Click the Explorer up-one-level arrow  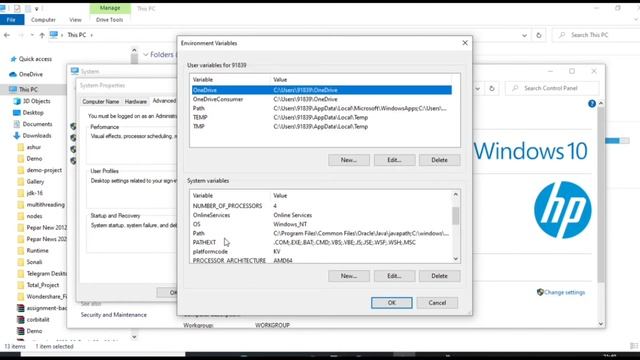pos(42,35)
